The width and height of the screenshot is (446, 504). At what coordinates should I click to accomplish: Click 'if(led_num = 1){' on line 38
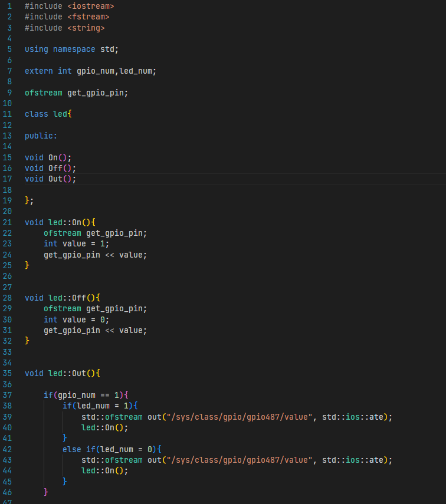coord(100,406)
